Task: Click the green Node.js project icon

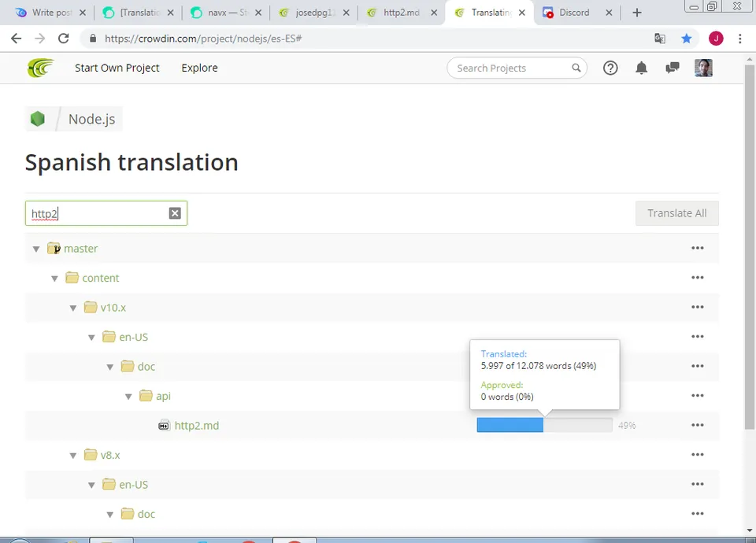Action: 38,119
